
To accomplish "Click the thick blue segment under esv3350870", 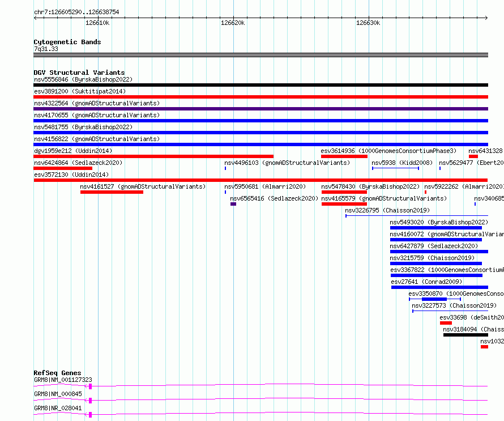I will 434,299.
